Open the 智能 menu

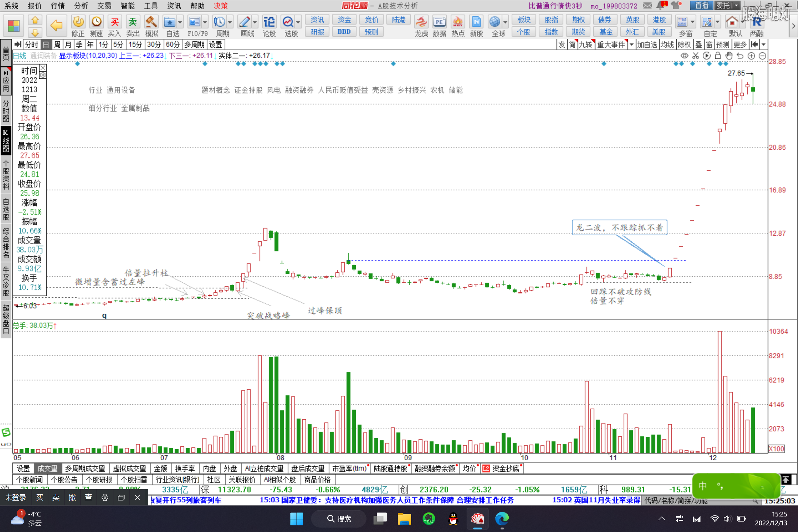pyautogui.click(x=128, y=6)
